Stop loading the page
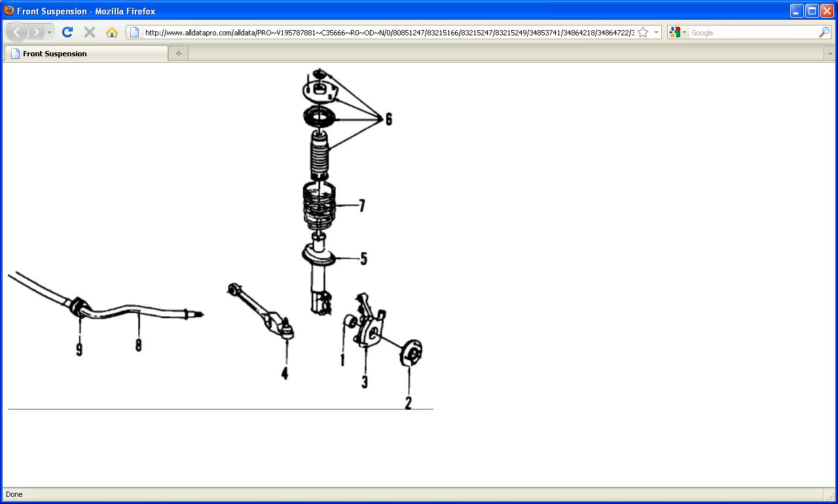 tap(90, 32)
